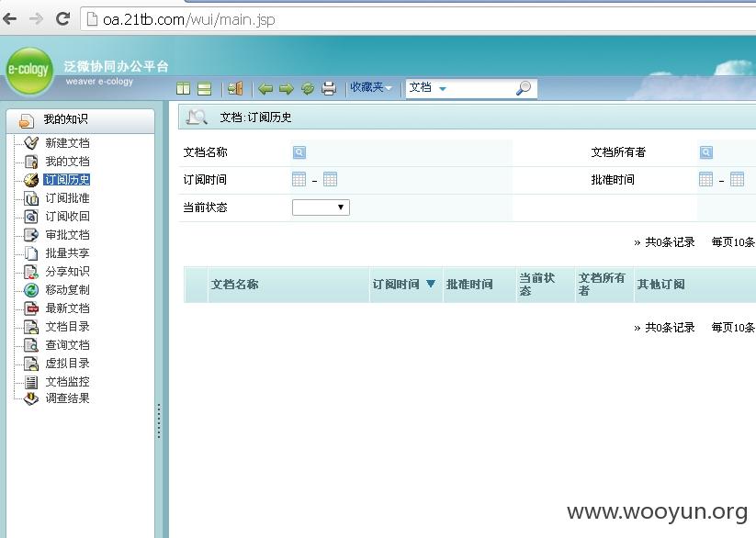Click the 查询文档 magnifier document icon
This screenshot has height=538, width=756.
(31, 344)
